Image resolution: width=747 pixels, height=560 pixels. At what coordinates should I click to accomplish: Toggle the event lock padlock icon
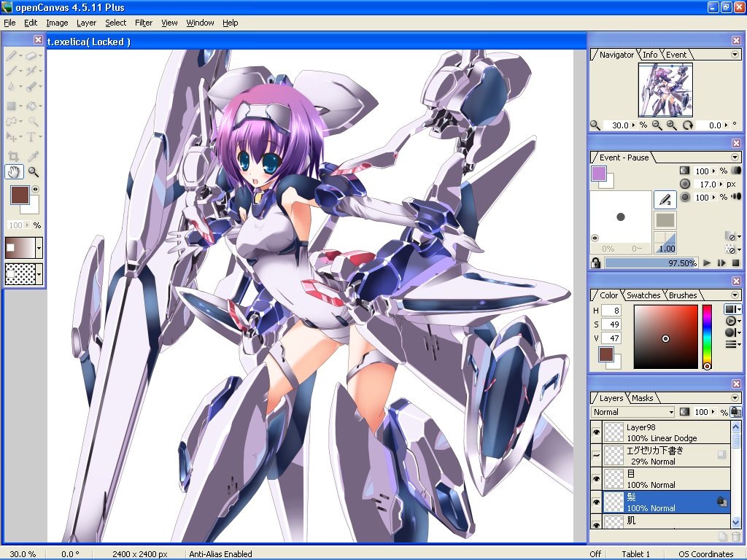[595, 262]
